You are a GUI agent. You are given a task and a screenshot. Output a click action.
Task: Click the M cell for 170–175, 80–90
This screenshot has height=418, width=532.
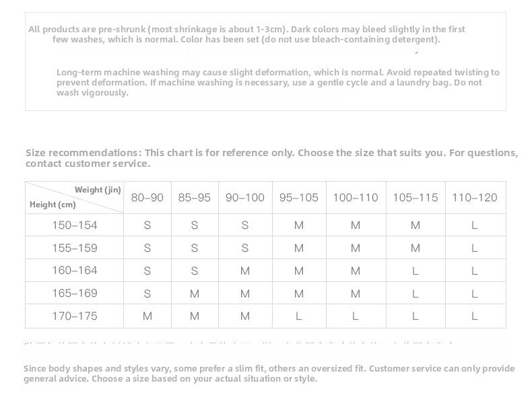point(147,316)
